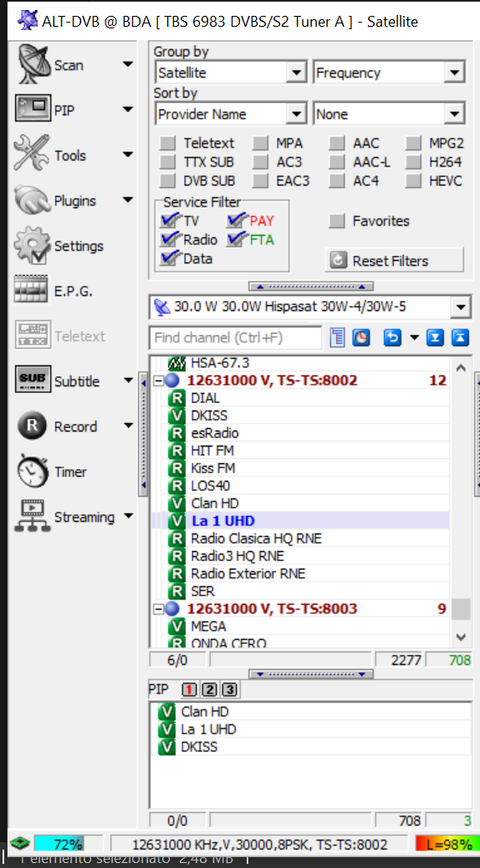
Task: Open the E.P.G. grid icon
Action: [x=33, y=291]
